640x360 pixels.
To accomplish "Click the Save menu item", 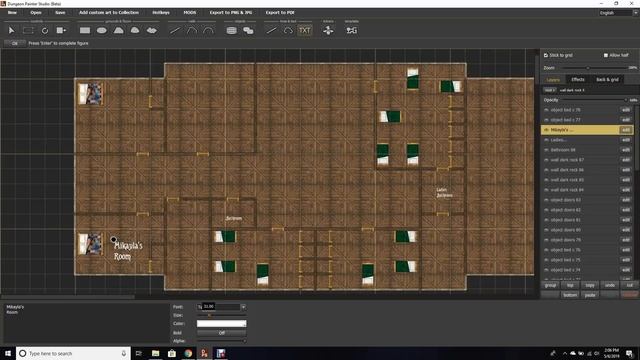I will point(60,13).
